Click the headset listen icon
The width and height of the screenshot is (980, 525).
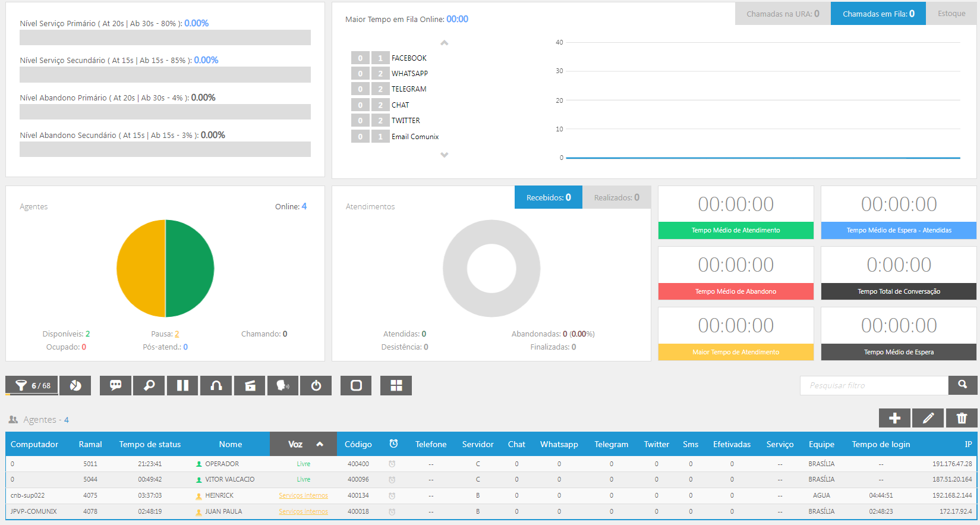tap(216, 385)
